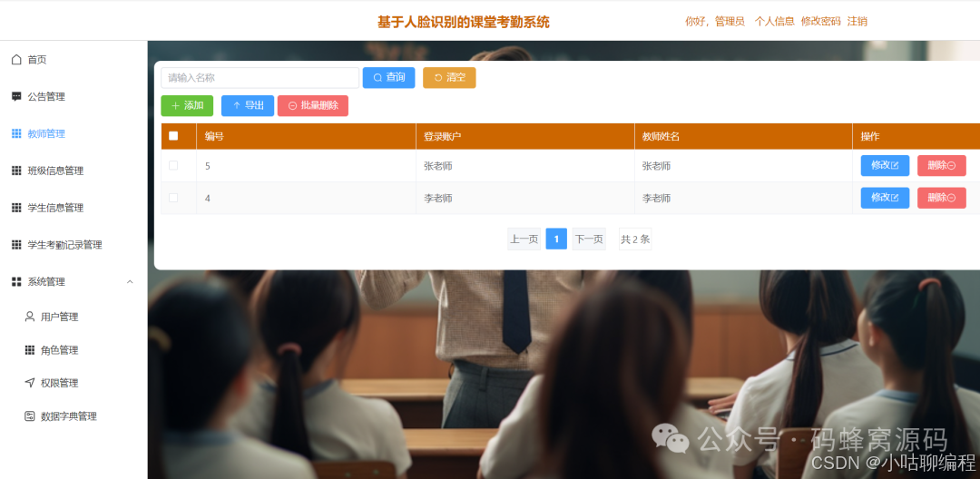Click the 共 2 条 total count
Image resolution: width=980 pixels, height=479 pixels.
tap(635, 239)
